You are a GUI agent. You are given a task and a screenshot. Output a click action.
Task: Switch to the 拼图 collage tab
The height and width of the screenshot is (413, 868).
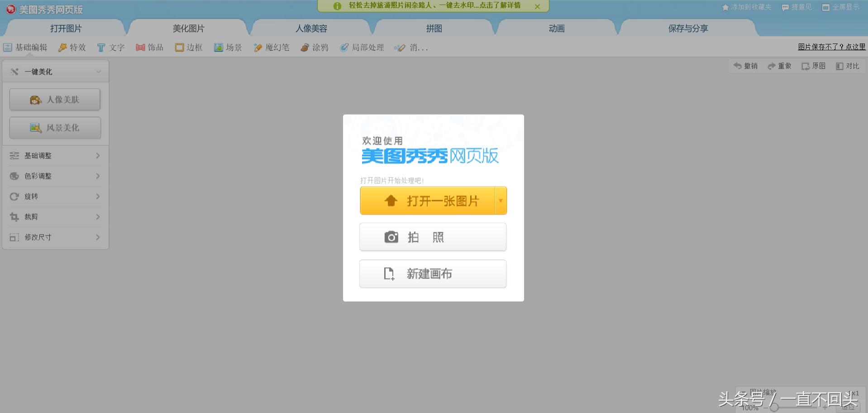click(434, 28)
